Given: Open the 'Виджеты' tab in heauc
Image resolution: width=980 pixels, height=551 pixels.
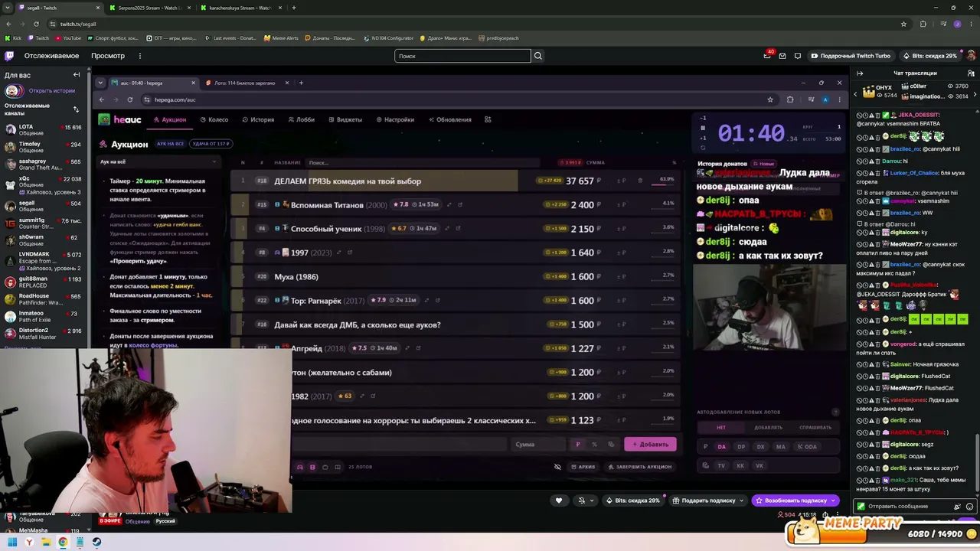Looking at the screenshot, I should [345, 119].
